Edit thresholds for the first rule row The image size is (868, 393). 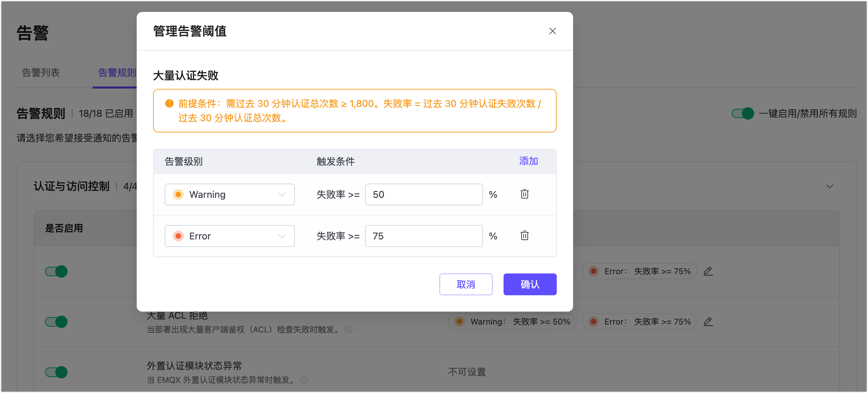tap(708, 271)
